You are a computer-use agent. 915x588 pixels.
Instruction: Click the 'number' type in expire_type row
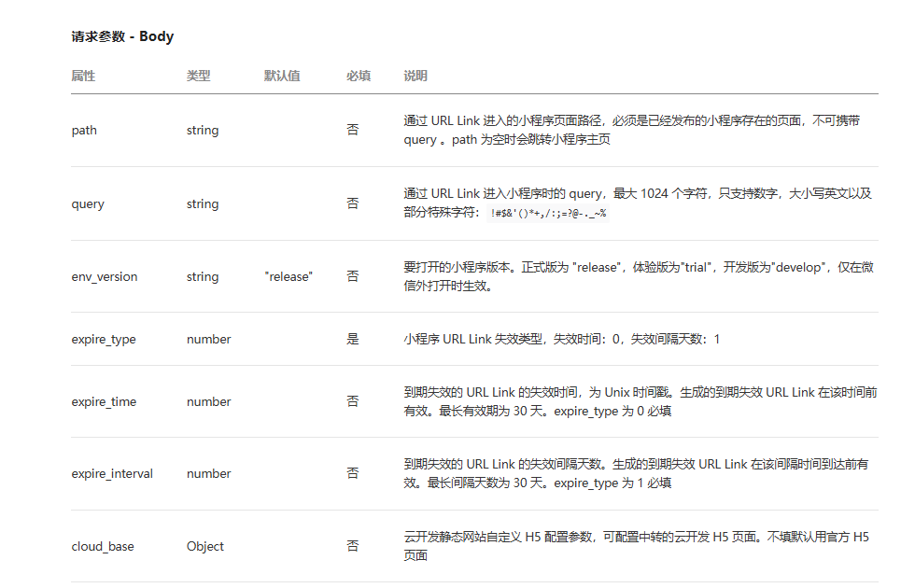(209, 340)
